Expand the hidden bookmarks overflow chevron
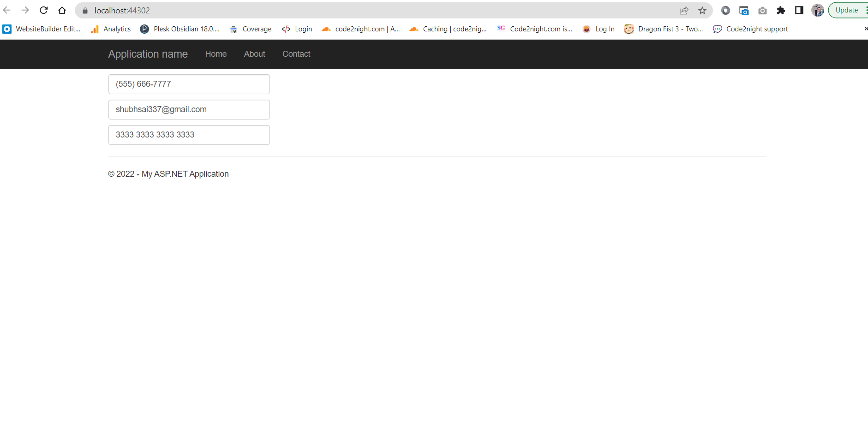868x442 pixels. 865,29
